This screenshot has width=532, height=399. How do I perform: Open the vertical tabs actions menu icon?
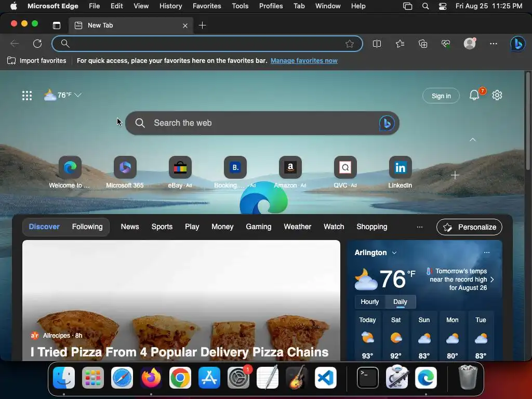click(57, 25)
